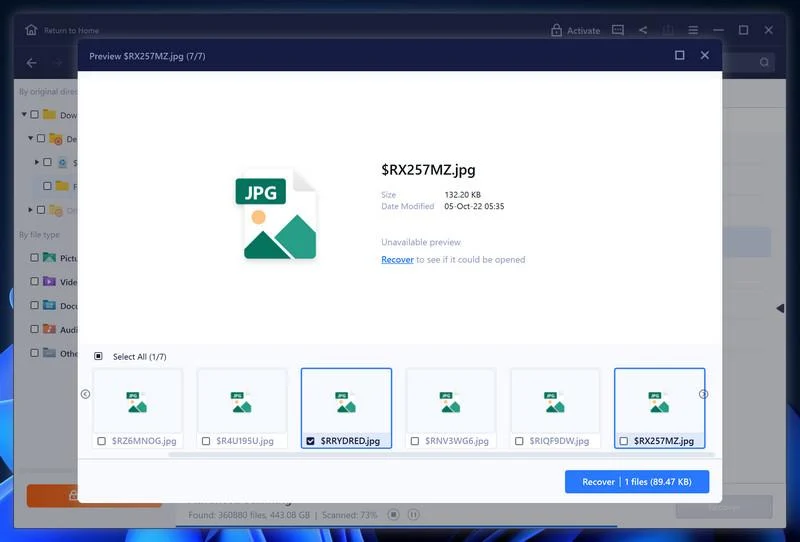Image resolution: width=800 pixels, height=542 pixels.
Task: Click the Recover 1 files button
Action: 637,482
